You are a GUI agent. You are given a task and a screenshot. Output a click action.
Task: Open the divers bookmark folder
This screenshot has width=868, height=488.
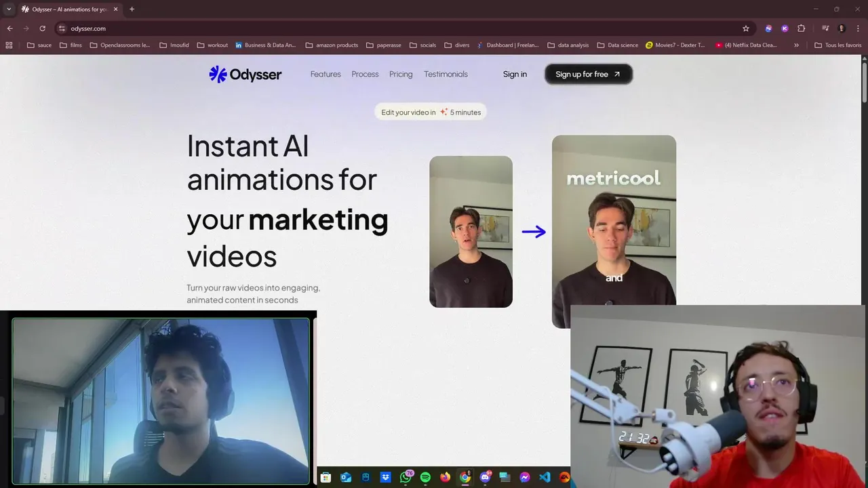pos(457,45)
